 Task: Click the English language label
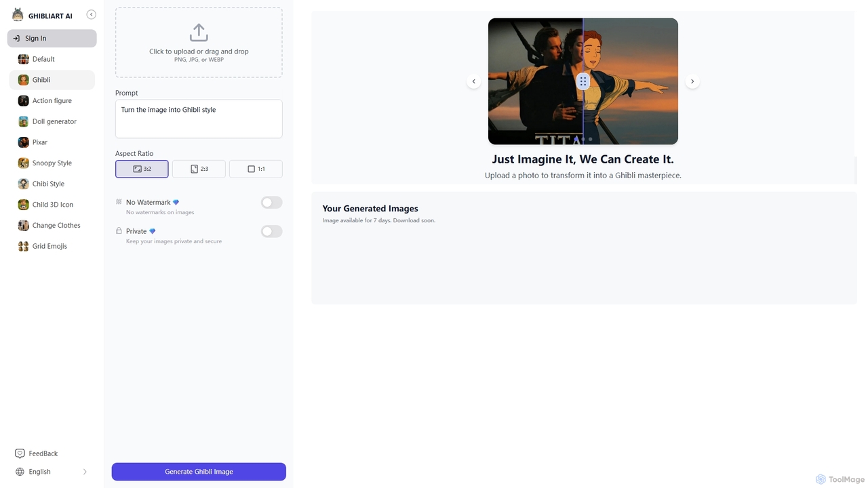39,472
